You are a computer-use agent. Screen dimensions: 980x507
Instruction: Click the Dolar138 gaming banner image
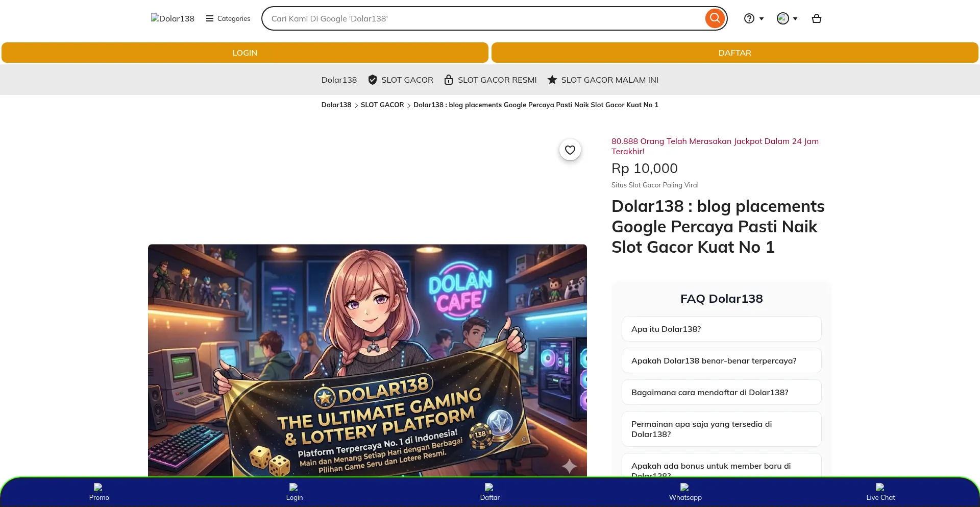click(367, 360)
